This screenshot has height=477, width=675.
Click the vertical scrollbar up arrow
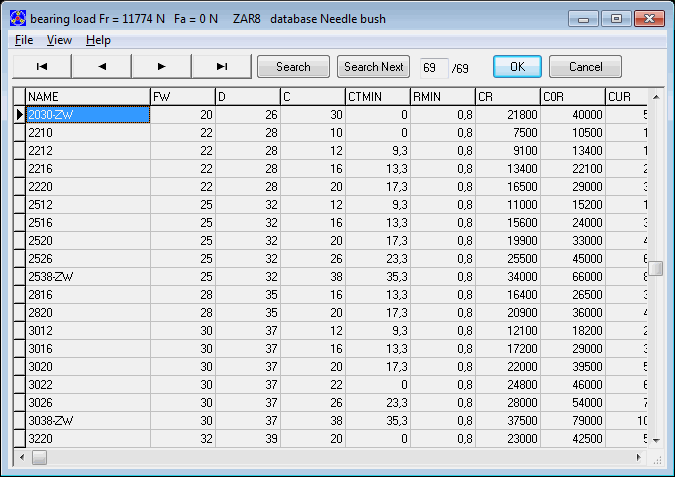click(656, 96)
